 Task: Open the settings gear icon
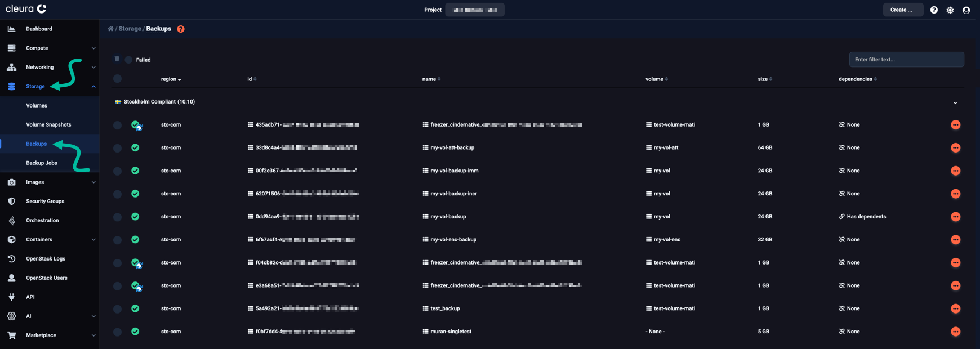pos(950,10)
